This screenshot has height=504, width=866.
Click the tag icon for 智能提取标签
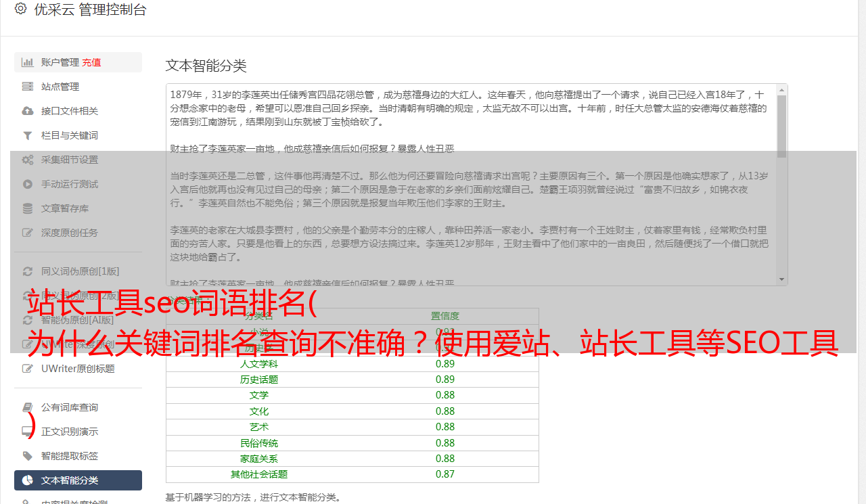pos(28,456)
